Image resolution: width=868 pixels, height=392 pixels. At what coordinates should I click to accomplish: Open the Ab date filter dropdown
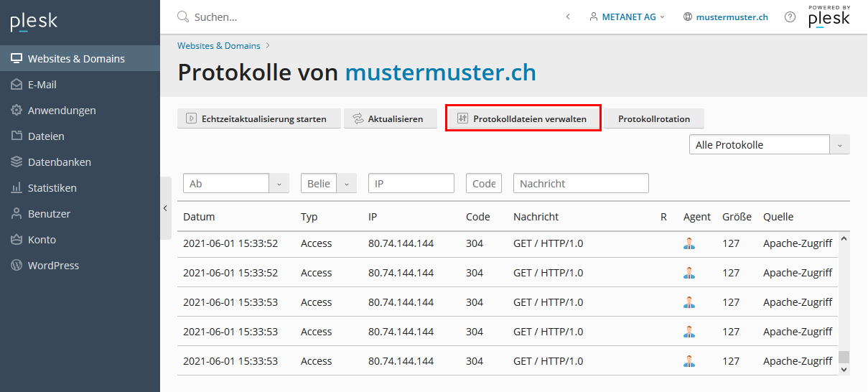[x=279, y=184]
